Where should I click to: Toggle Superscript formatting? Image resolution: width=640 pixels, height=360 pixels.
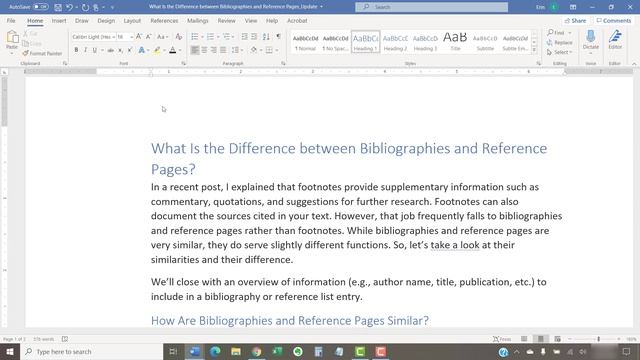[129, 50]
